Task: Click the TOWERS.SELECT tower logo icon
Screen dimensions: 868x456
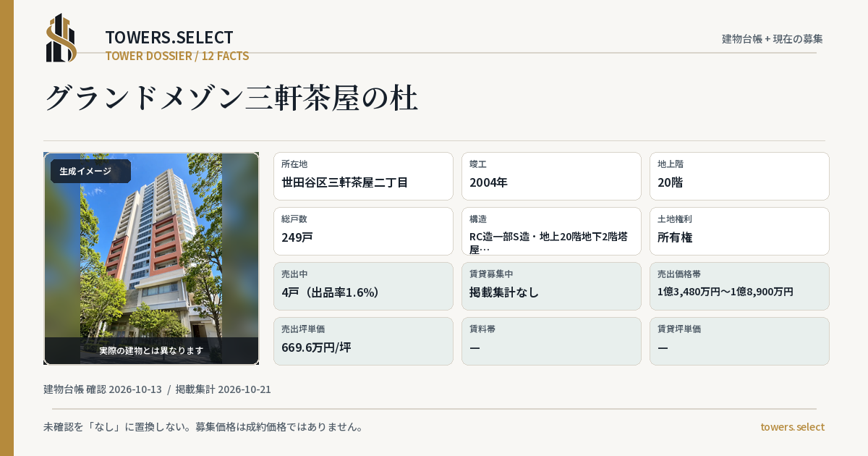Action: (61, 38)
